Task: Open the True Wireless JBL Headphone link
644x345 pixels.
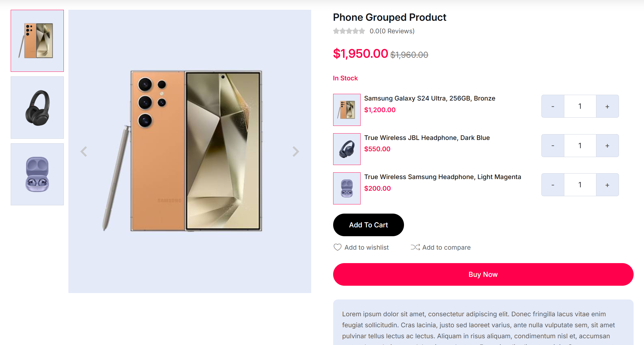Action: point(427,138)
